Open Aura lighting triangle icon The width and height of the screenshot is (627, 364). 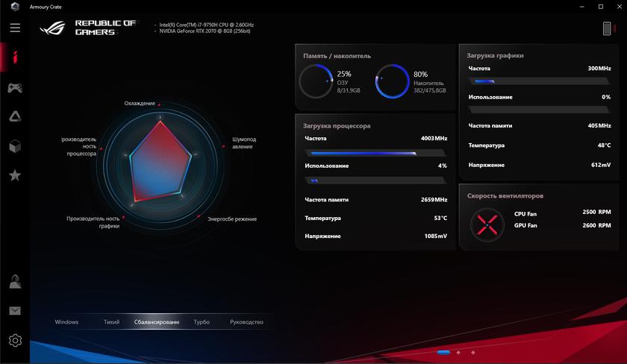pyautogui.click(x=15, y=116)
